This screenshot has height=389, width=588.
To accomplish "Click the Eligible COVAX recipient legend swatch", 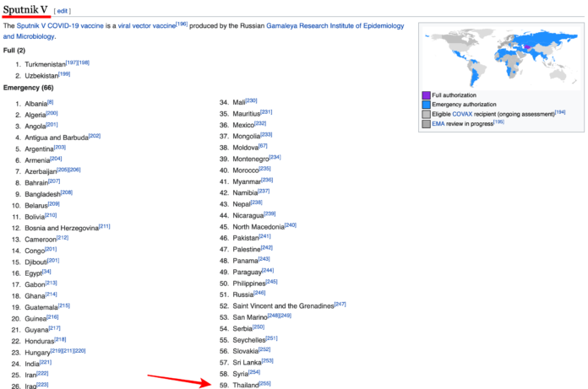I will tap(426, 114).
